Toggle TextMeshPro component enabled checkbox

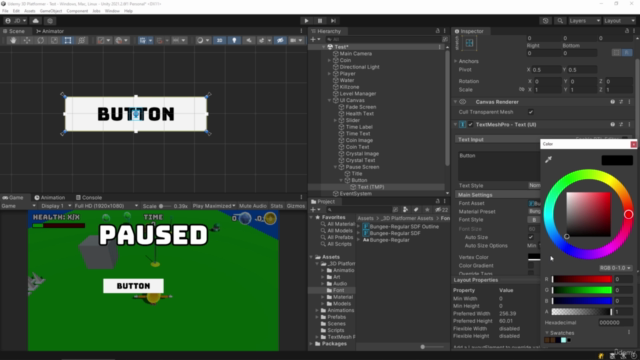tap(471, 124)
